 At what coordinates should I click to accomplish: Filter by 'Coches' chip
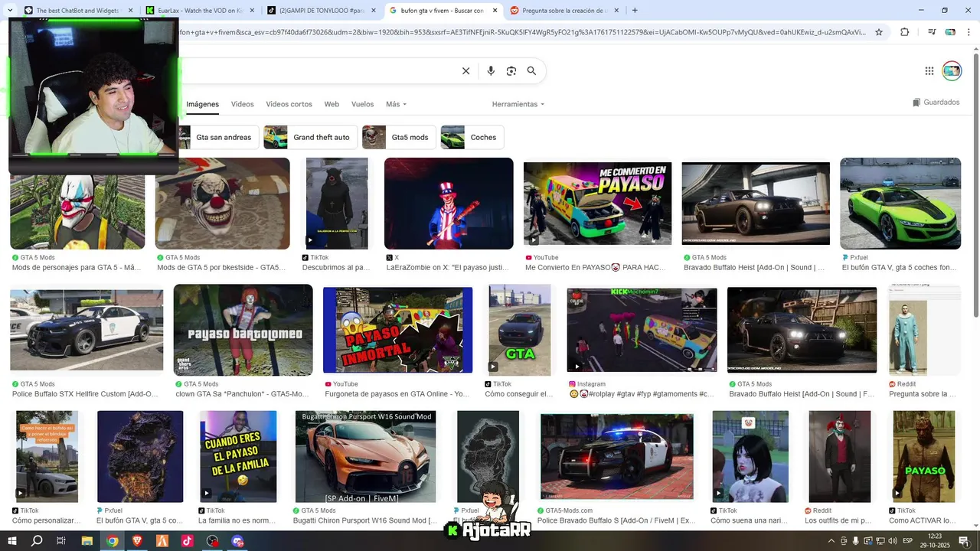coord(472,137)
